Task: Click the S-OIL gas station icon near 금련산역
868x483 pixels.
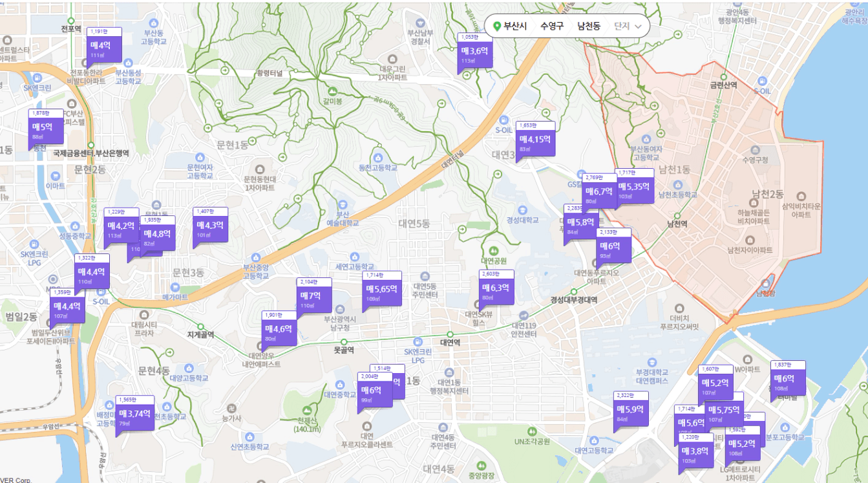Action: point(763,81)
